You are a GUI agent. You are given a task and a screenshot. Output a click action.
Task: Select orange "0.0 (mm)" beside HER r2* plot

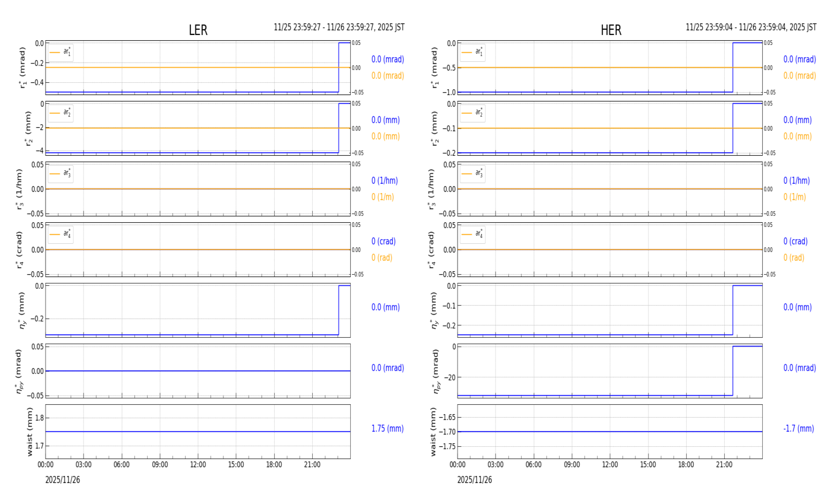pos(798,136)
